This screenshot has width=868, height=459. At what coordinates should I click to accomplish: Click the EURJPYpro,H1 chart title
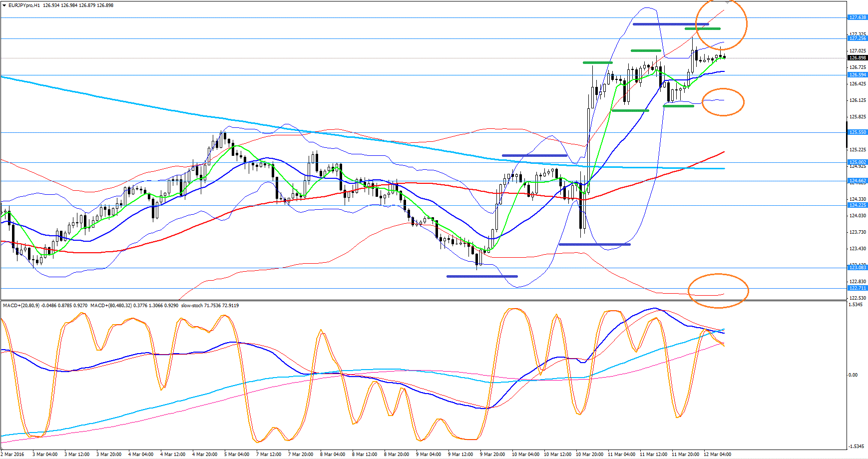pyautogui.click(x=24, y=5)
